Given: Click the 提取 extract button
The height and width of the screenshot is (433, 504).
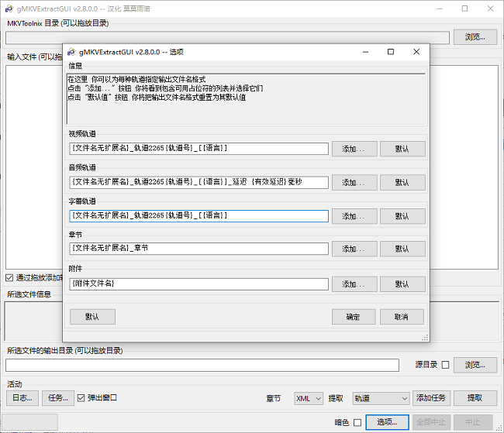Looking at the screenshot, I should (x=475, y=398).
